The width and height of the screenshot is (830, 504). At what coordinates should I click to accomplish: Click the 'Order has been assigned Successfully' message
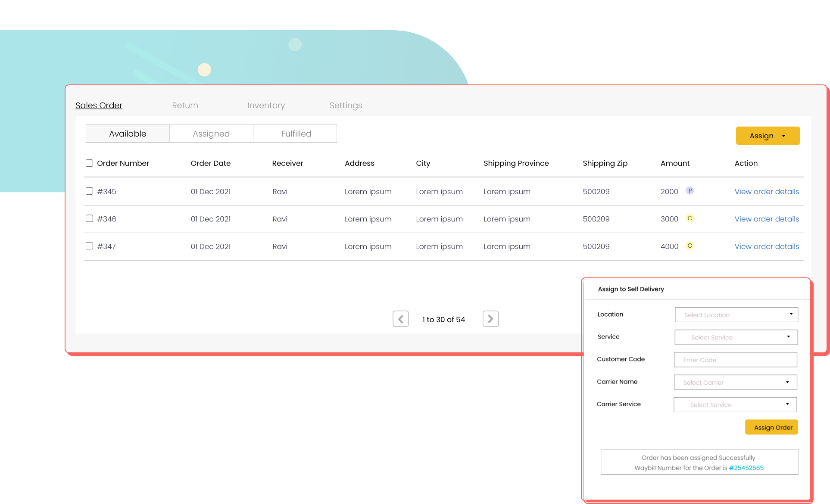tap(698, 457)
